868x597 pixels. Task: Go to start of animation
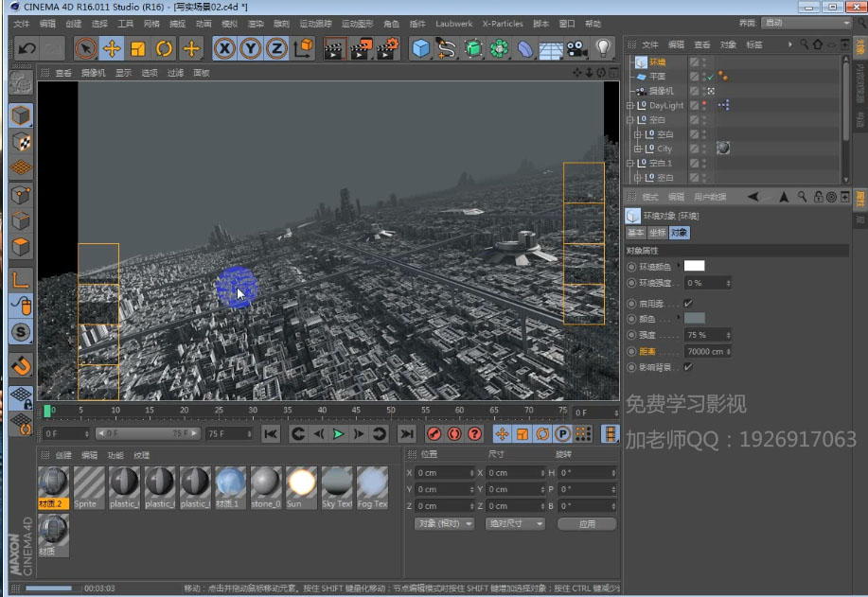click(x=270, y=434)
